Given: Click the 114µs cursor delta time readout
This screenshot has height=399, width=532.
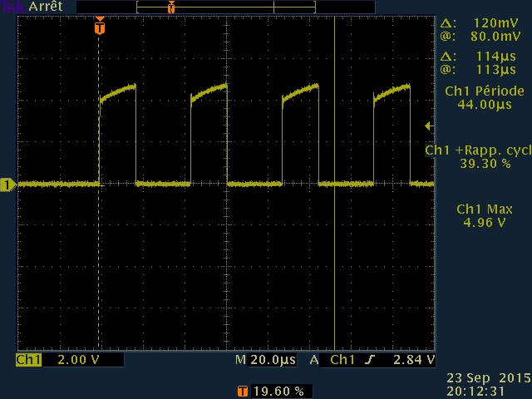Looking at the screenshot, I should 495,57.
